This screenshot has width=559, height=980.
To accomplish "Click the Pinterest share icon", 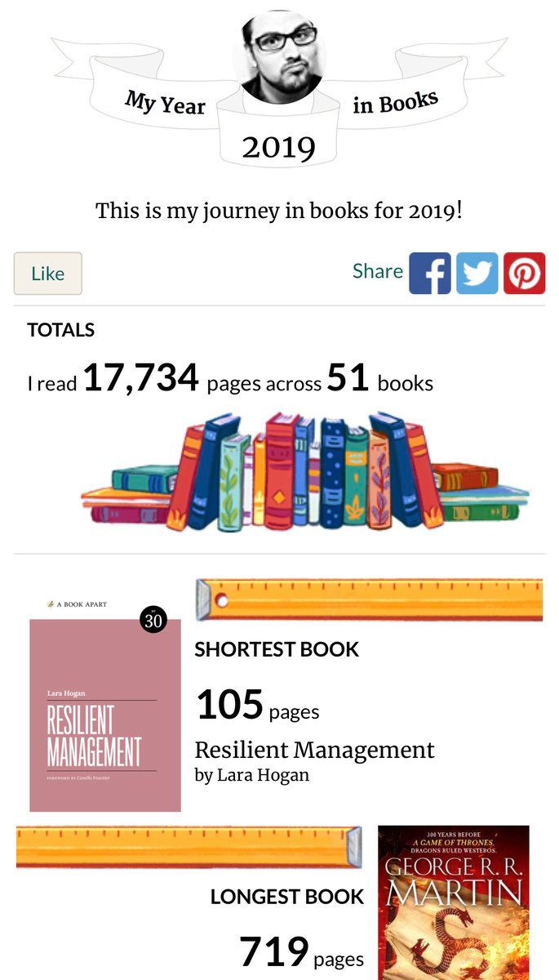I will pos(524,273).
